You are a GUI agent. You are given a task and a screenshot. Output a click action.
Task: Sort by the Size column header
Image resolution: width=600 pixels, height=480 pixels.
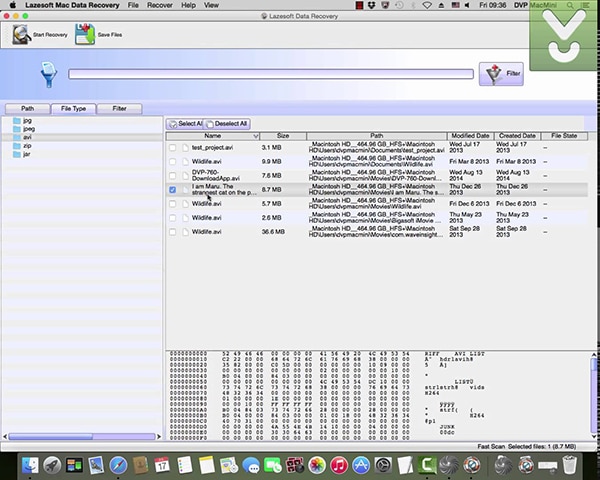[x=283, y=136]
